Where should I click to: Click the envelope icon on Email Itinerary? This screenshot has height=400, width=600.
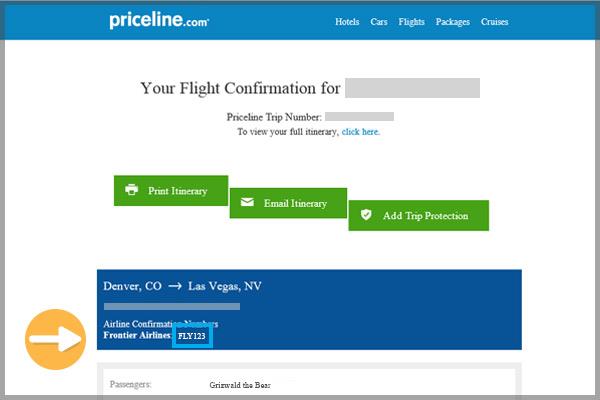[x=247, y=202]
